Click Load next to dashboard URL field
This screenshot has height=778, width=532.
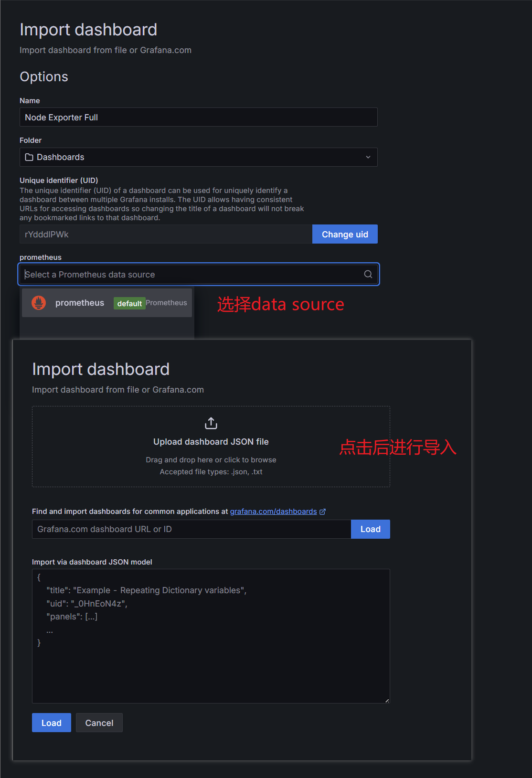[371, 529]
